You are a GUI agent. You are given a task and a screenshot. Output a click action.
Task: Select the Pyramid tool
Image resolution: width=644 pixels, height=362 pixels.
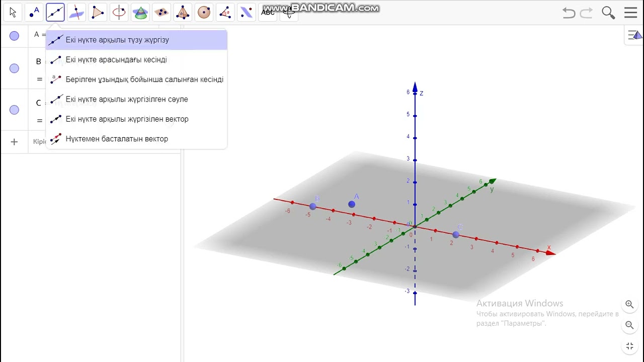point(183,13)
